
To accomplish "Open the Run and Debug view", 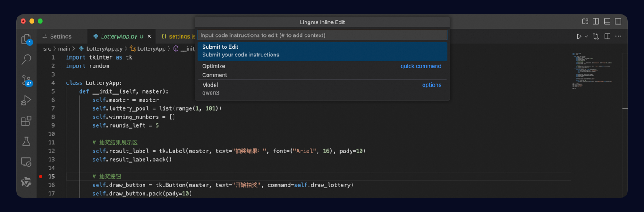I will click(26, 100).
